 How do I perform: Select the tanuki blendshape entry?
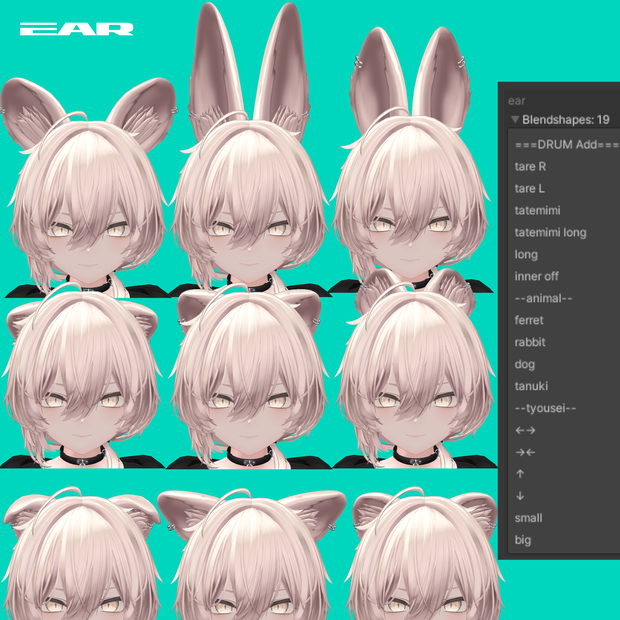(x=531, y=386)
